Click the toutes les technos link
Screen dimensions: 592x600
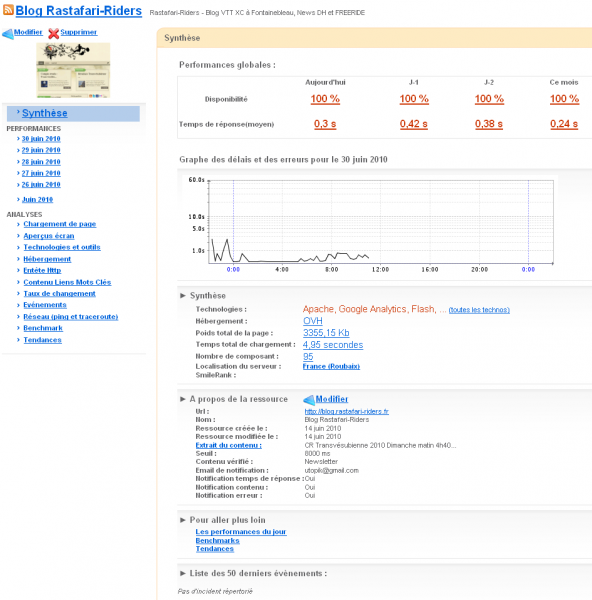tap(479, 310)
